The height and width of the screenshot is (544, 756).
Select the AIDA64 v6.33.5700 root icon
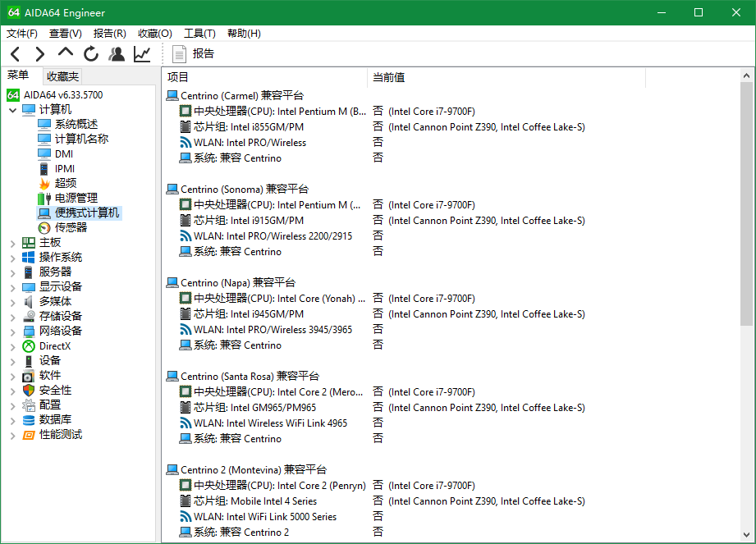coord(13,95)
